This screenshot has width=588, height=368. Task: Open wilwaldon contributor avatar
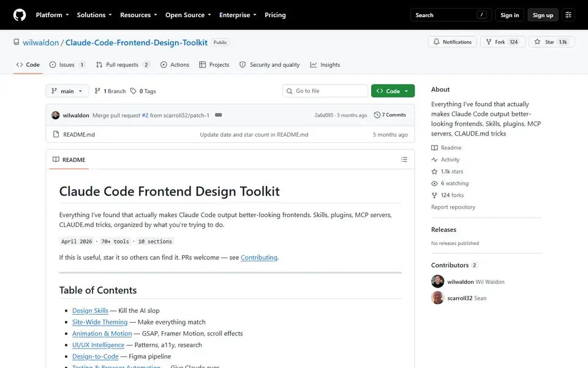pos(437,282)
